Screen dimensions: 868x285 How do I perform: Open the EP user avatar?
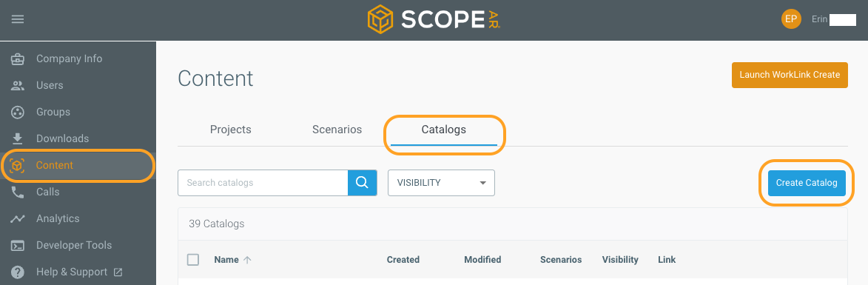coord(791,19)
